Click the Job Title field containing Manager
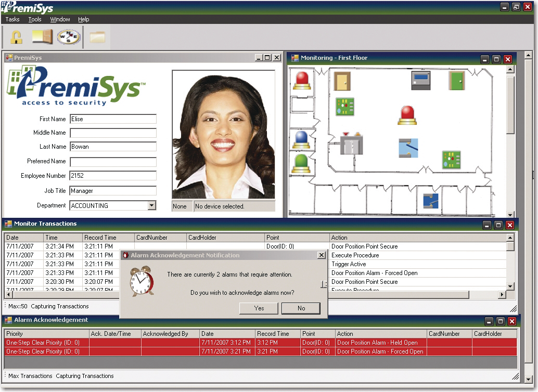 point(113,191)
